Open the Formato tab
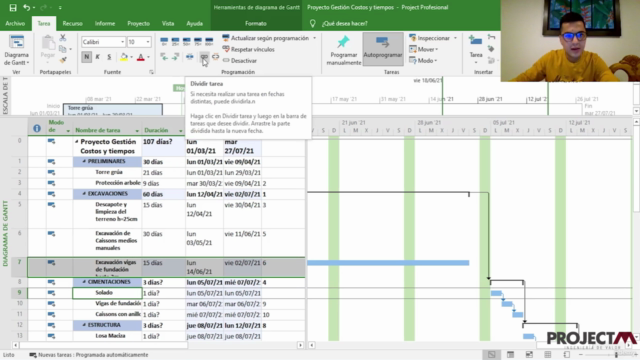The image size is (640, 360). coord(256,24)
